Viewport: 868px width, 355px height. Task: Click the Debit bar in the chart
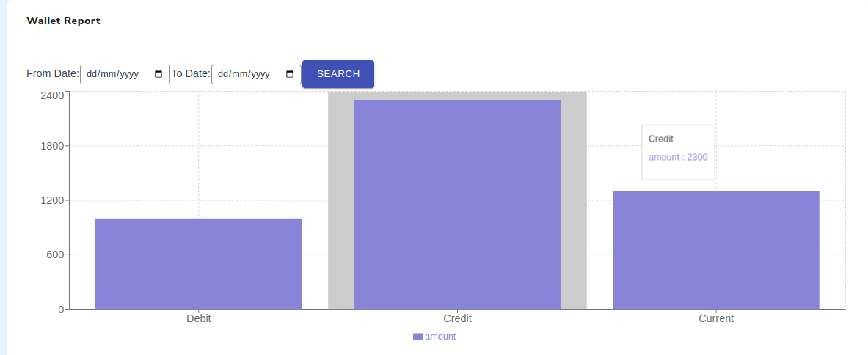[x=198, y=263]
